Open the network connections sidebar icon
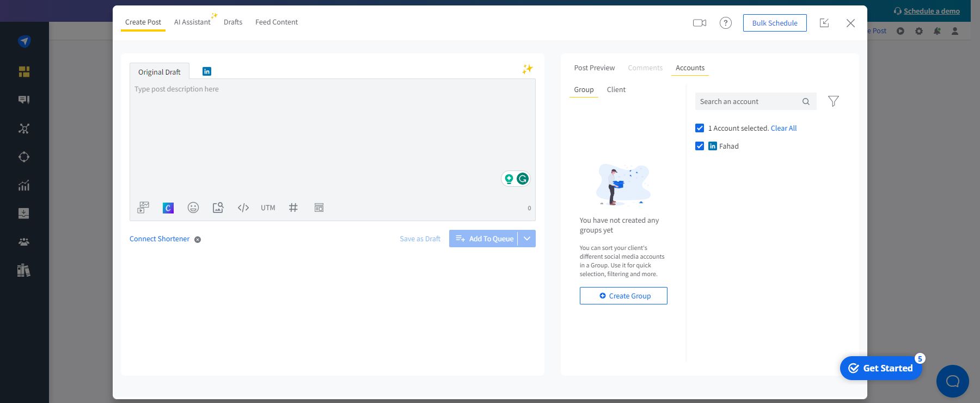 point(24,129)
